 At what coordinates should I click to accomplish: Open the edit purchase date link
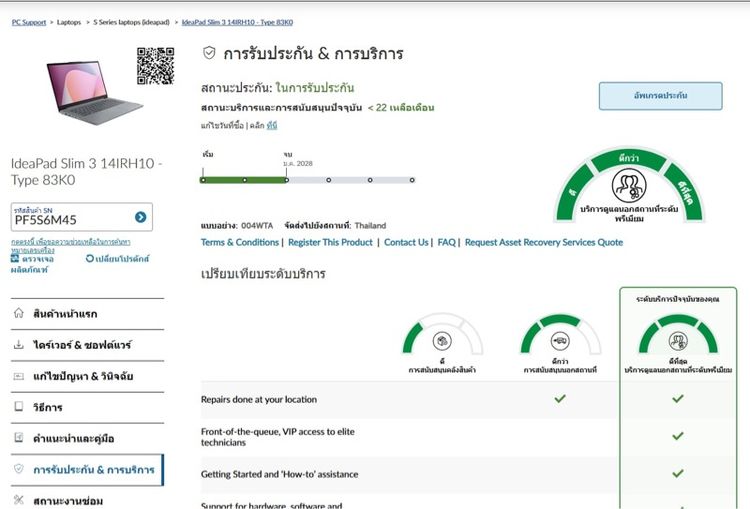[x=272, y=125]
